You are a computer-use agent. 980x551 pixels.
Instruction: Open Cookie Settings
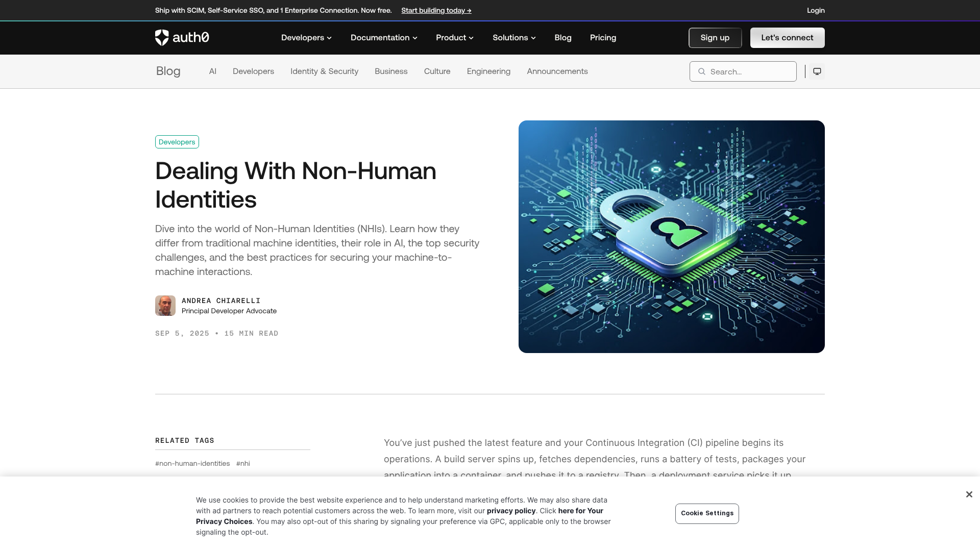point(707,513)
